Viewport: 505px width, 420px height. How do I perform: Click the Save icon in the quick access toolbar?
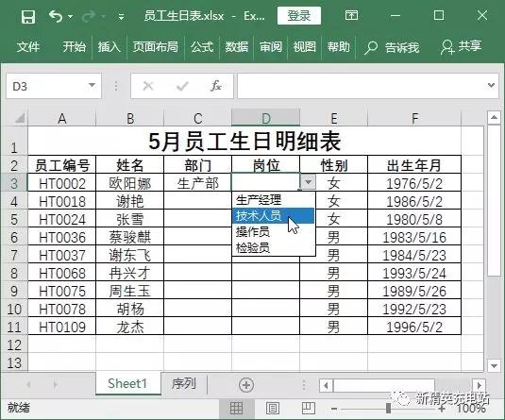tap(28, 16)
